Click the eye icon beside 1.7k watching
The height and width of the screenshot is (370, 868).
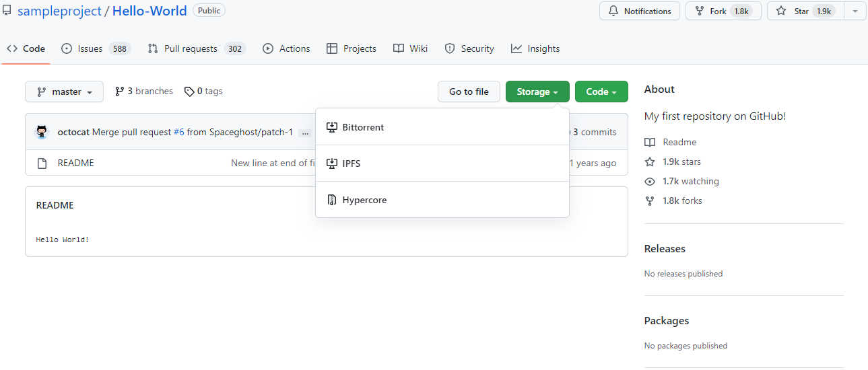(x=650, y=181)
